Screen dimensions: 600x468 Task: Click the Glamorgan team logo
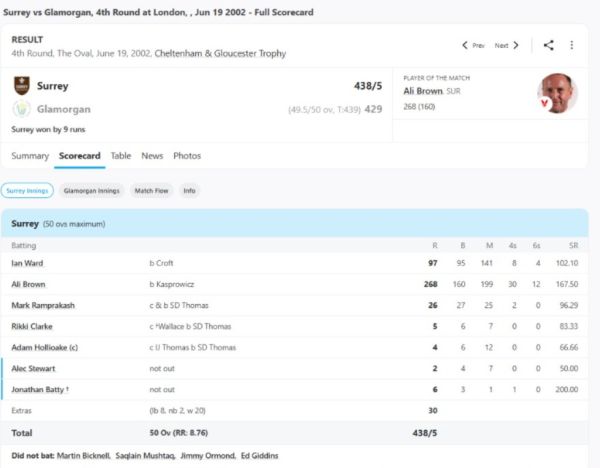(22, 108)
